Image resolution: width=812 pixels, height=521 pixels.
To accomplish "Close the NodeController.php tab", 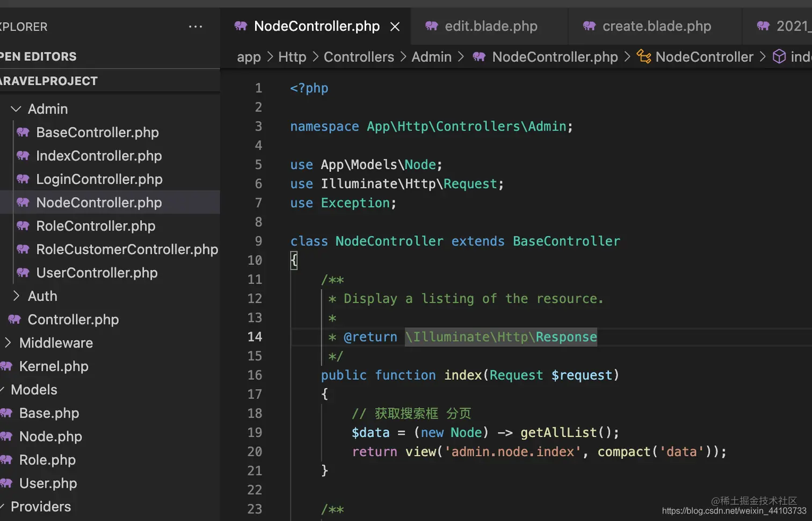I will (x=395, y=26).
